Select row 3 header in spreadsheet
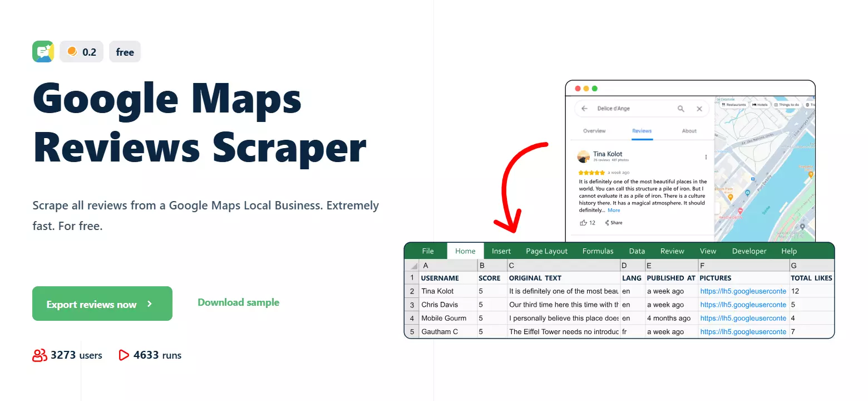Image resolution: width=868 pixels, height=401 pixels. point(412,305)
